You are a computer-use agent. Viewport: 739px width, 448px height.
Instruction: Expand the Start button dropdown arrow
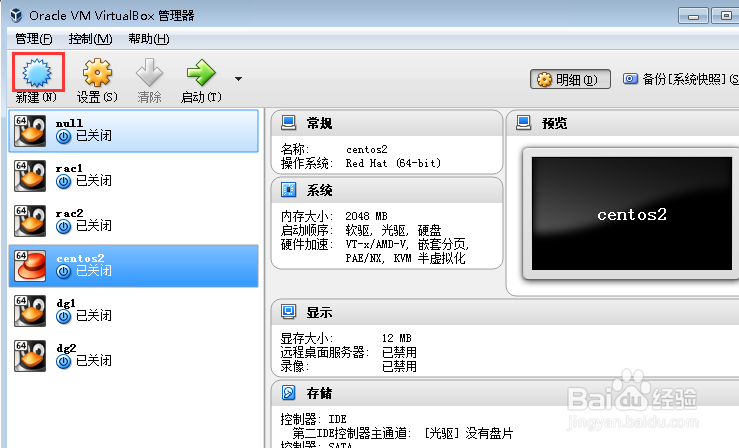pos(238,79)
